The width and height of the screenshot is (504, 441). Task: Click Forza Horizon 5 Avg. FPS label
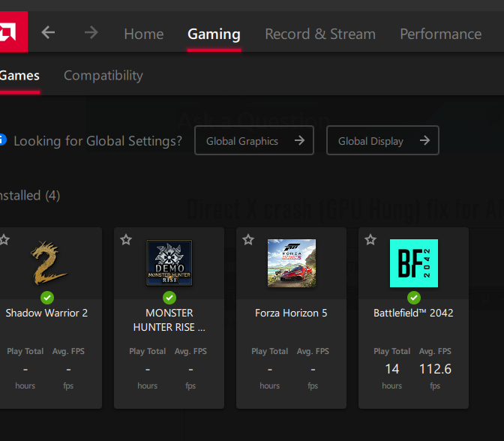[x=313, y=351]
